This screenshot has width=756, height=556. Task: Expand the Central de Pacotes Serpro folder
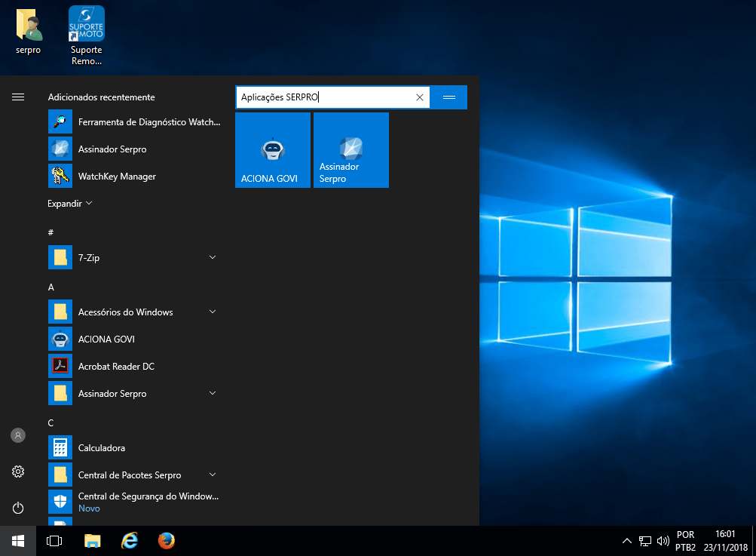tap(213, 475)
